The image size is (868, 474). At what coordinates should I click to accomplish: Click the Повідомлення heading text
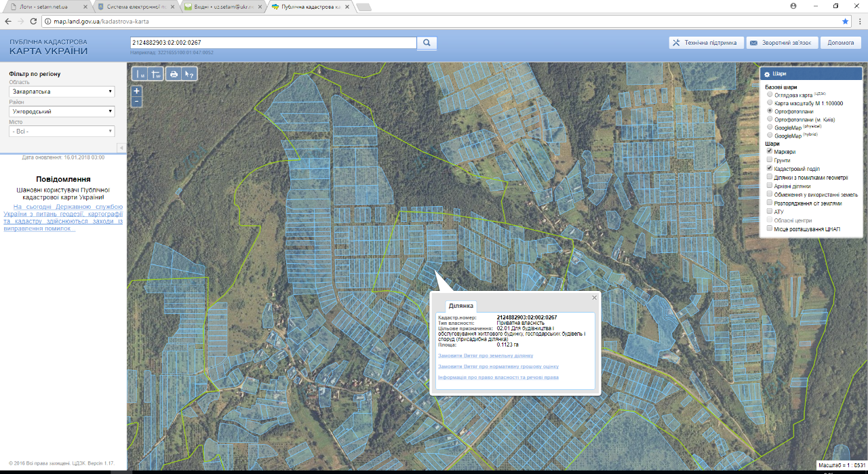63,179
